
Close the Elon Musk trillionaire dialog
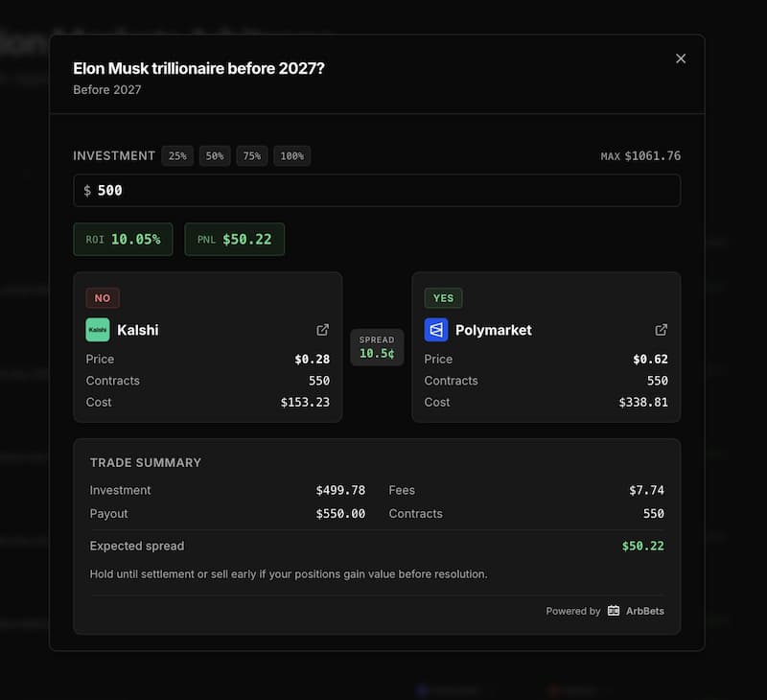(681, 58)
